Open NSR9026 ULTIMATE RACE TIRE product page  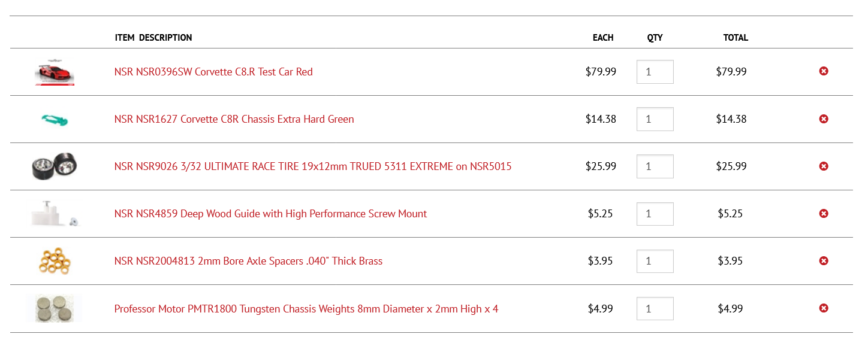coord(313,166)
